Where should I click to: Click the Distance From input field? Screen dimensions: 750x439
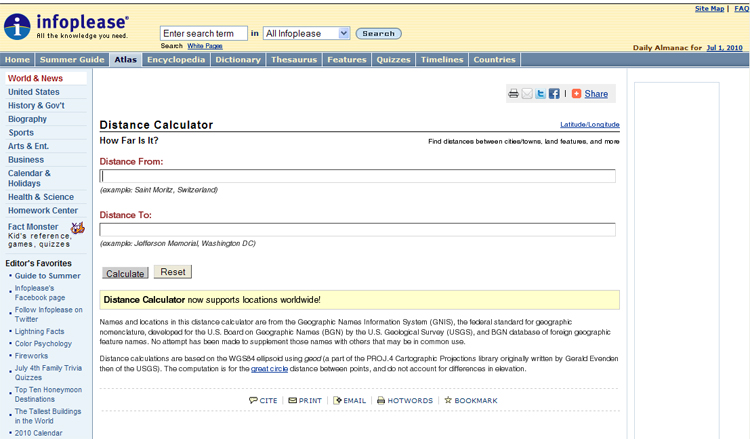tap(357, 176)
